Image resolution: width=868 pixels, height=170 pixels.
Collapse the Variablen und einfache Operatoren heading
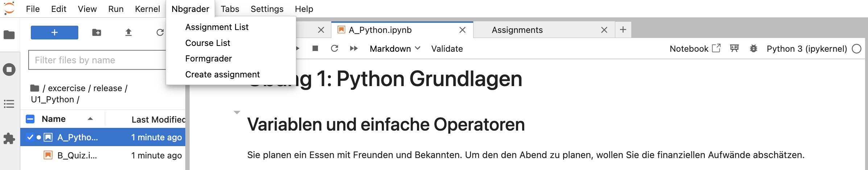click(x=237, y=112)
